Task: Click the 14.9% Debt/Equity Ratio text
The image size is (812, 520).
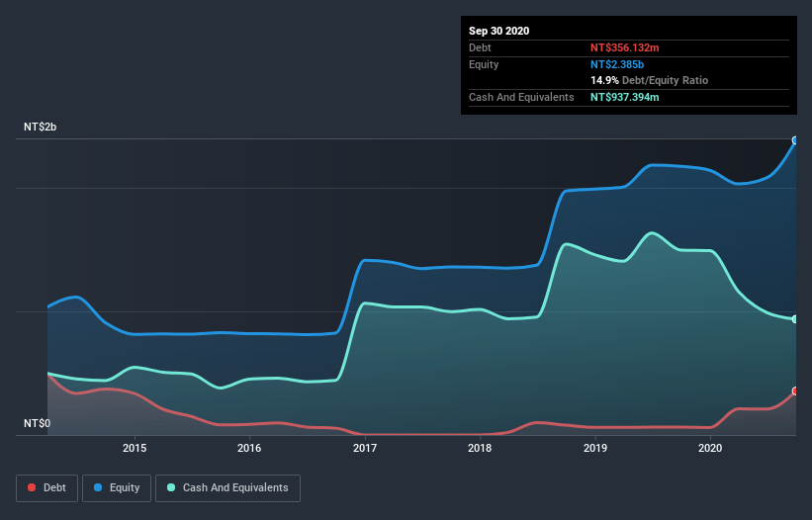Action: pos(649,81)
